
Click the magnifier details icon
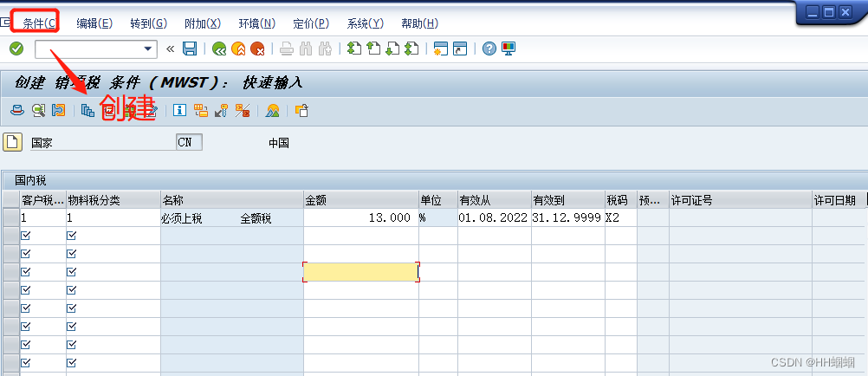[x=38, y=110]
